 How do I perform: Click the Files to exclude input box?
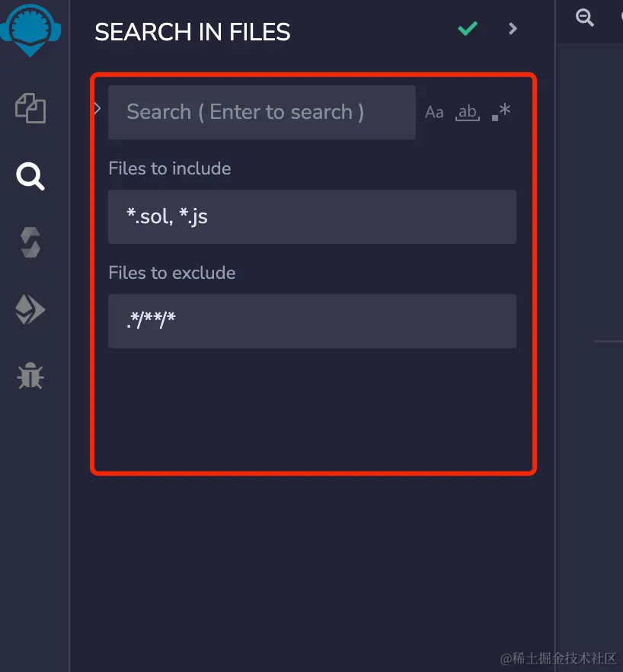pyautogui.click(x=311, y=322)
